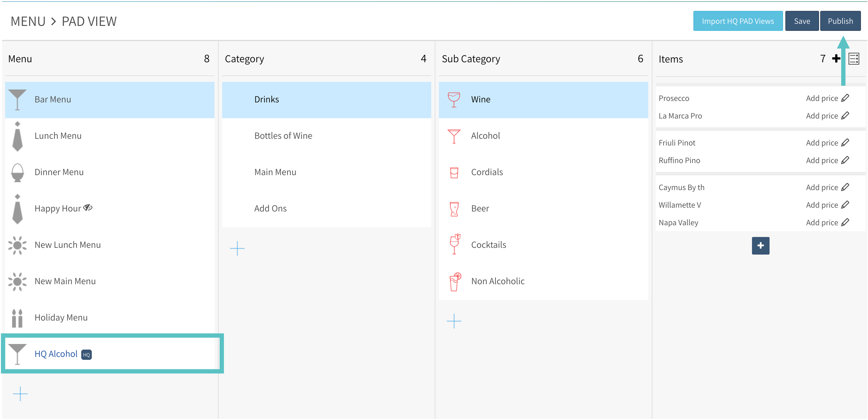Add a new sub category with plus

(x=454, y=321)
